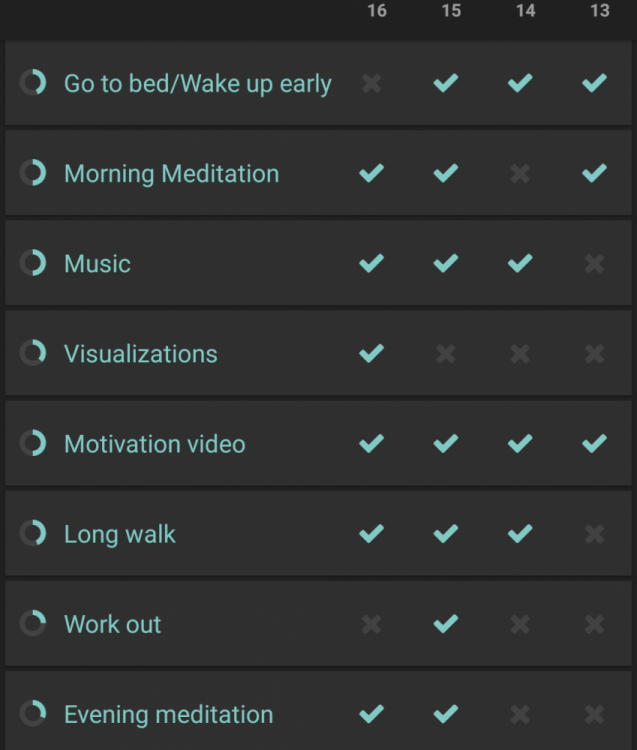Toggle Long walk check on day 14
Screen dimensions: 637x750
click(x=520, y=533)
